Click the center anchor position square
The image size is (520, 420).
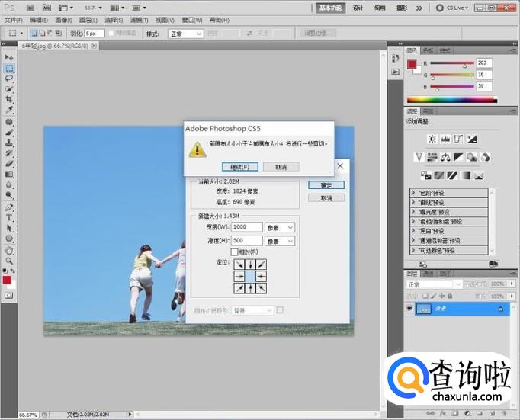click(x=249, y=276)
